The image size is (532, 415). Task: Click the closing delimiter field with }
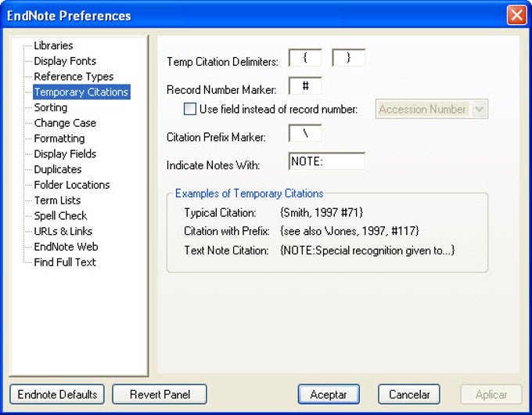click(348, 58)
